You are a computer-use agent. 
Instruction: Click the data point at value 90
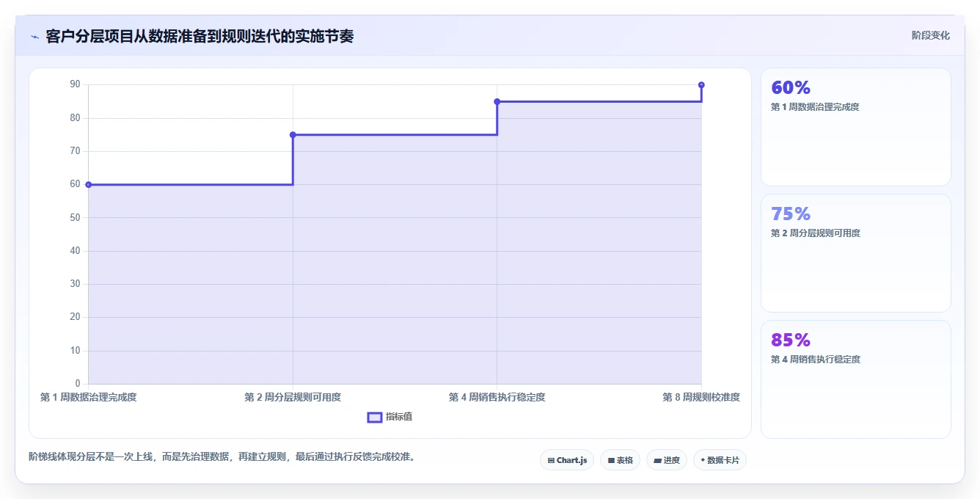701,85
